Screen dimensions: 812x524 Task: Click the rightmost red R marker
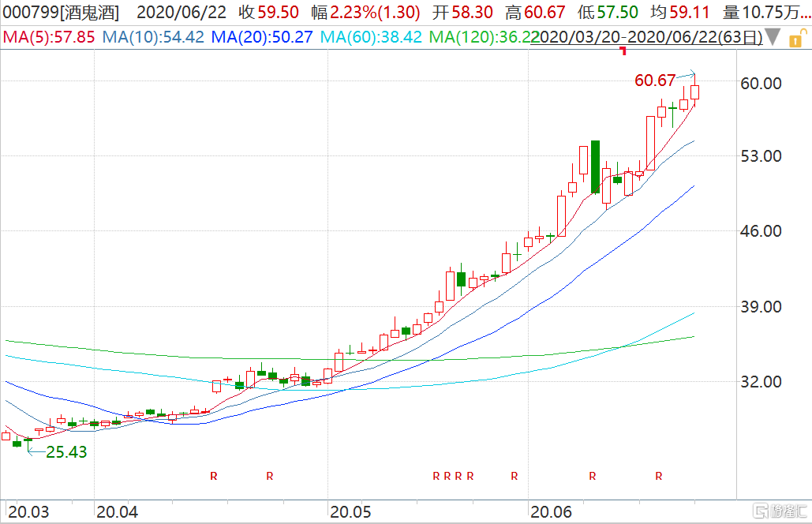coord(659,476)
